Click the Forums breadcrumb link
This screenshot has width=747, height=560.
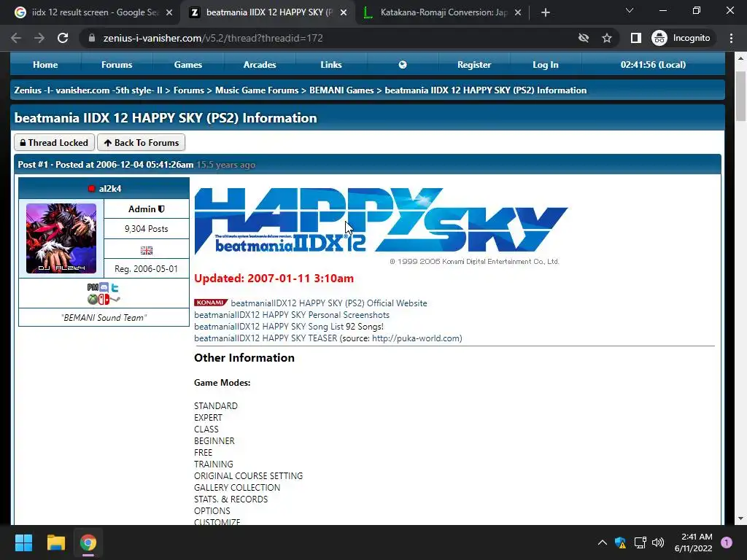[x=189, y=90]
